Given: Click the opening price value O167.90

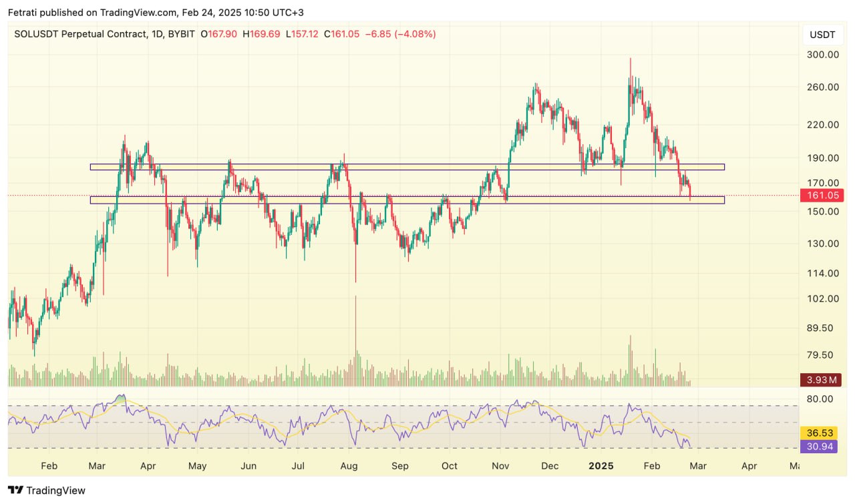Looking at the screenshot, I should (x=218, y=33).
